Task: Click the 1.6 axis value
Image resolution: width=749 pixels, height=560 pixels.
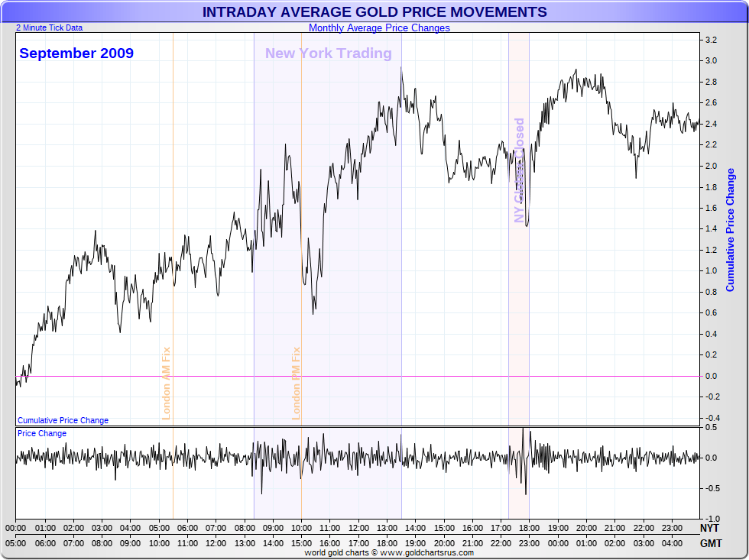Action: (712, 208)
